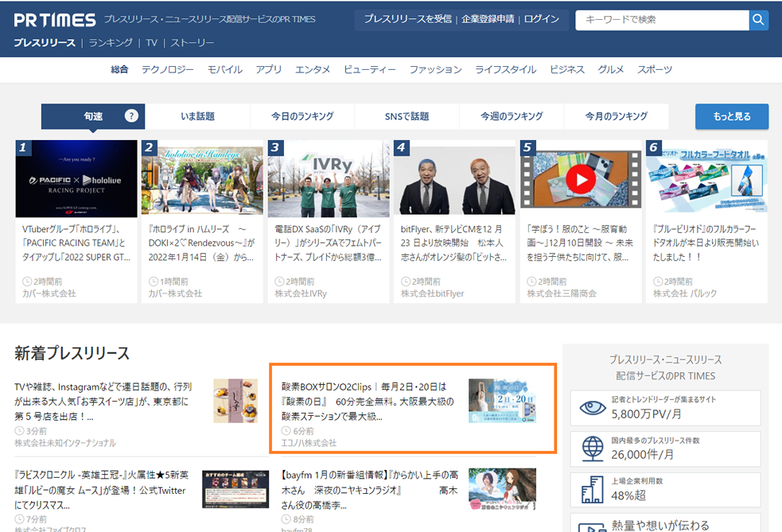Open the 企業登録申請 link
782x532 pixels.
488,19
